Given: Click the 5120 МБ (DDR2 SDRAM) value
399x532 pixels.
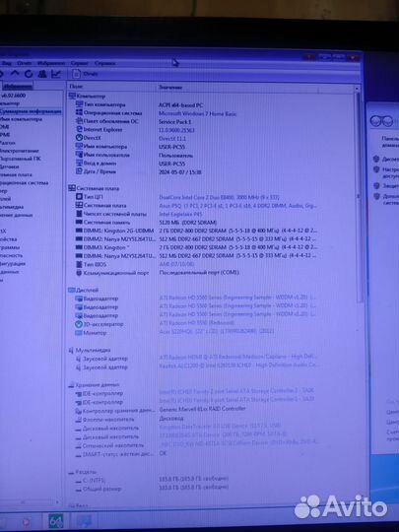Looking at the screenshot, I should (187, 223).
